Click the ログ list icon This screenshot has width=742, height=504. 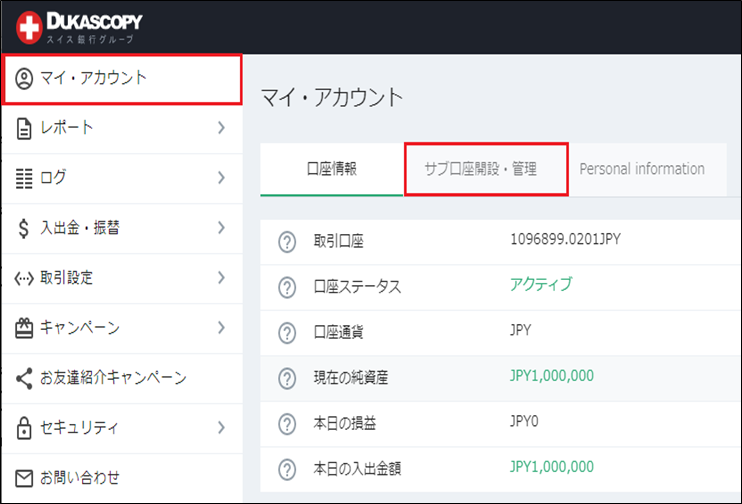click(x=24, y=178)
